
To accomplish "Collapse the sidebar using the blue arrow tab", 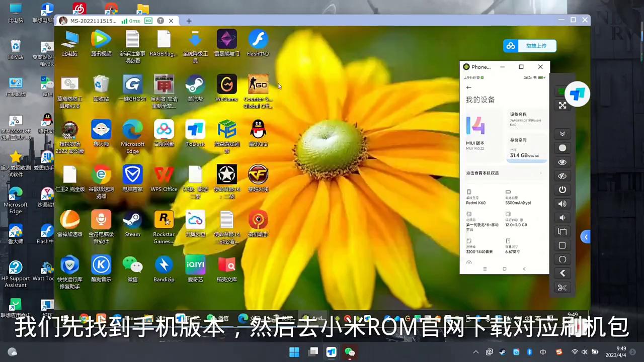I will [586, 236].
